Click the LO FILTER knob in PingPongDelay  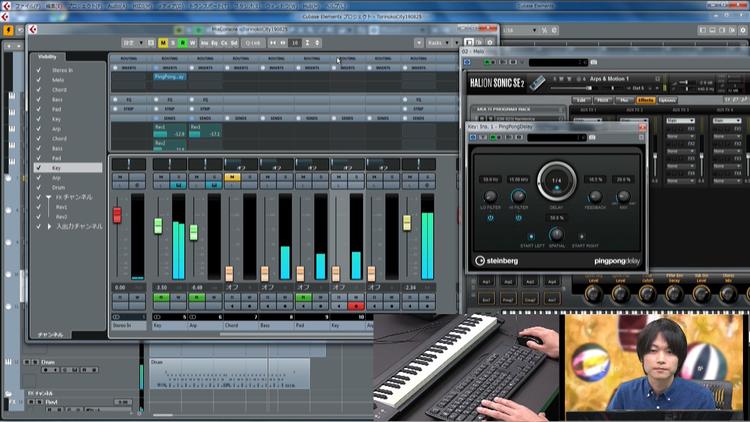pyautogui.click(x=490, y=196)
